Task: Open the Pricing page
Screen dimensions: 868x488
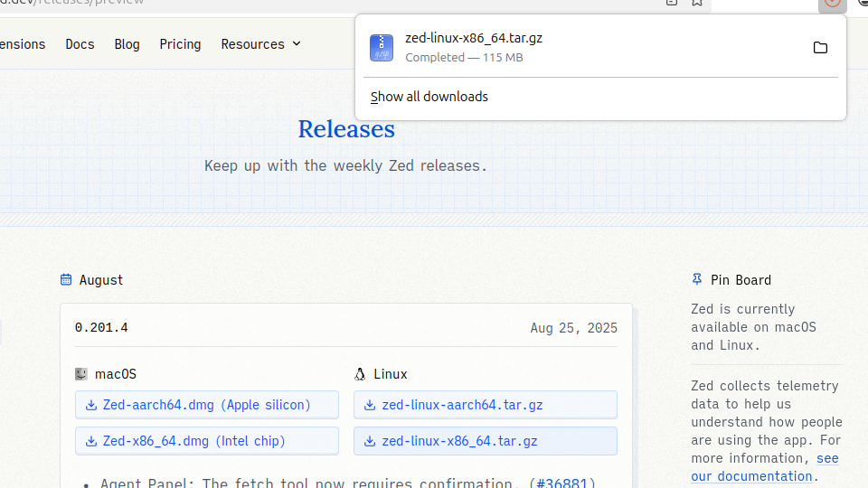Action: click(180, 44)
